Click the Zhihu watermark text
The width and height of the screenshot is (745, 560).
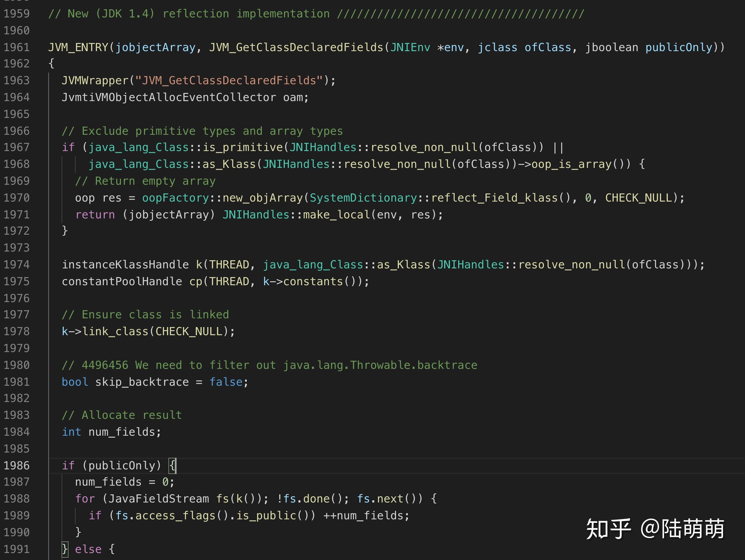pos(655,529)
